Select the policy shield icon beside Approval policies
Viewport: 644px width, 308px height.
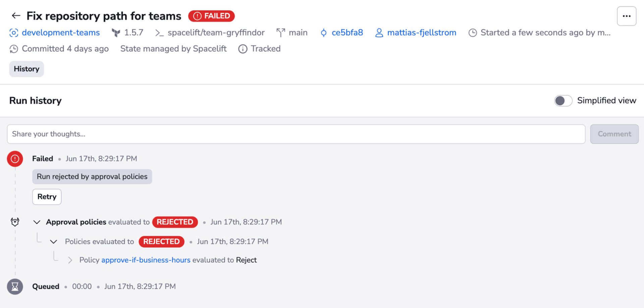click(x=15, y=222)
